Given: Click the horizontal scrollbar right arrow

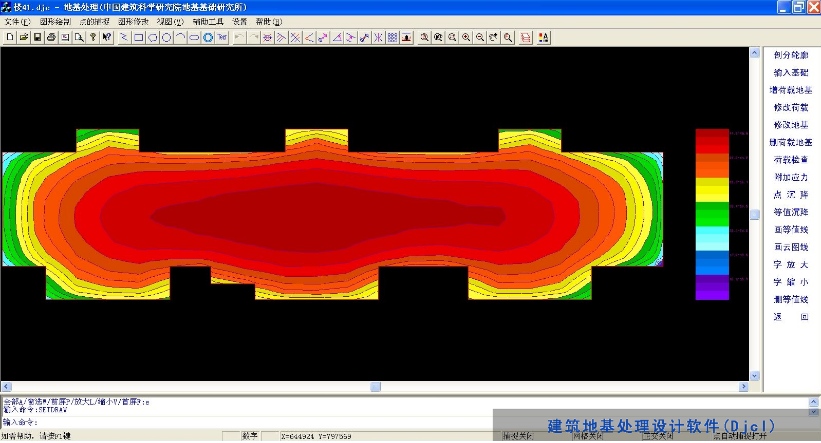Looking at the screenshot, I should tap(744, 386).
